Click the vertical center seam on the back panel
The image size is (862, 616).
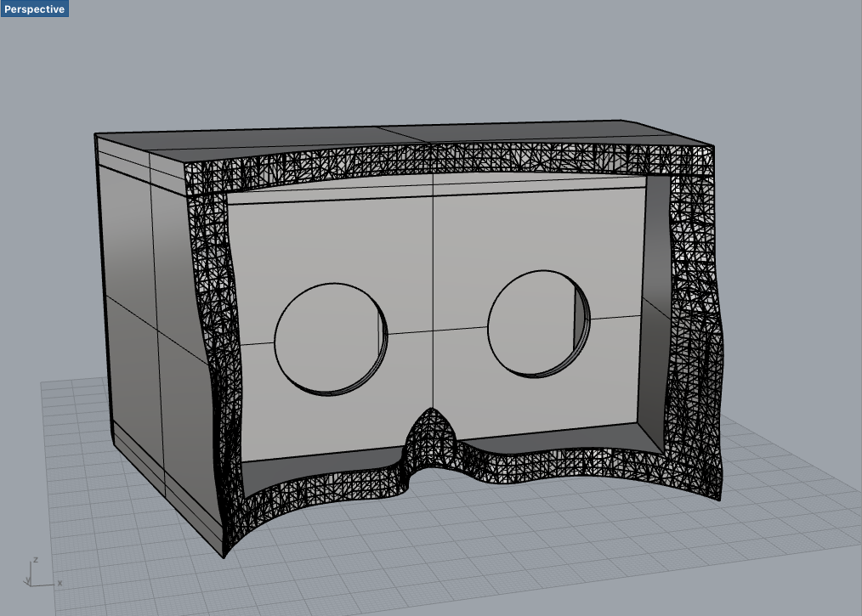[x=434, y=255]
